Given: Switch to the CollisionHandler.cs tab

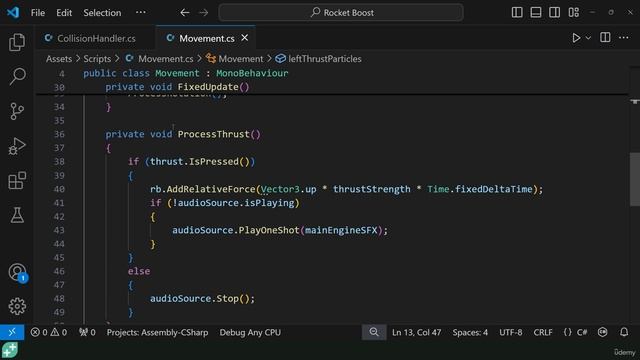Looking at the screenshot, I should [x=96, y=38].
